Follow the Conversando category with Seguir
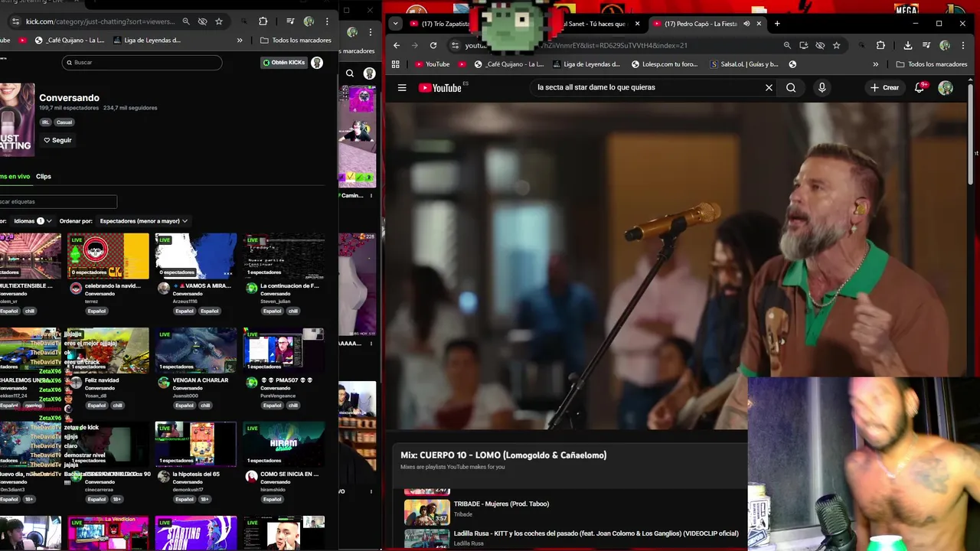Viewport: 980px width, 551px height. tap(57, 140)
